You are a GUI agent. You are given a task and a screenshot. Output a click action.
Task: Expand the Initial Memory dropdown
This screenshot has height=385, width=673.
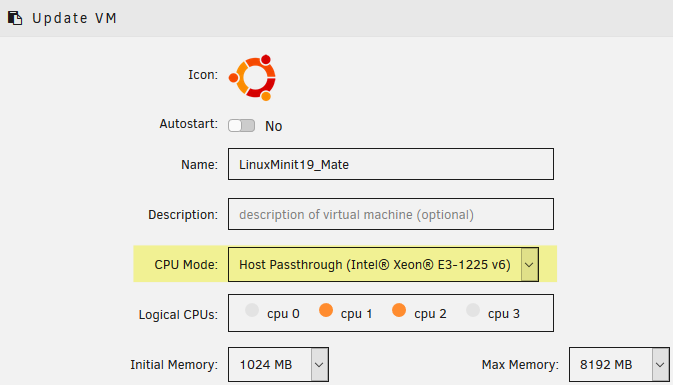click(319, 364)
